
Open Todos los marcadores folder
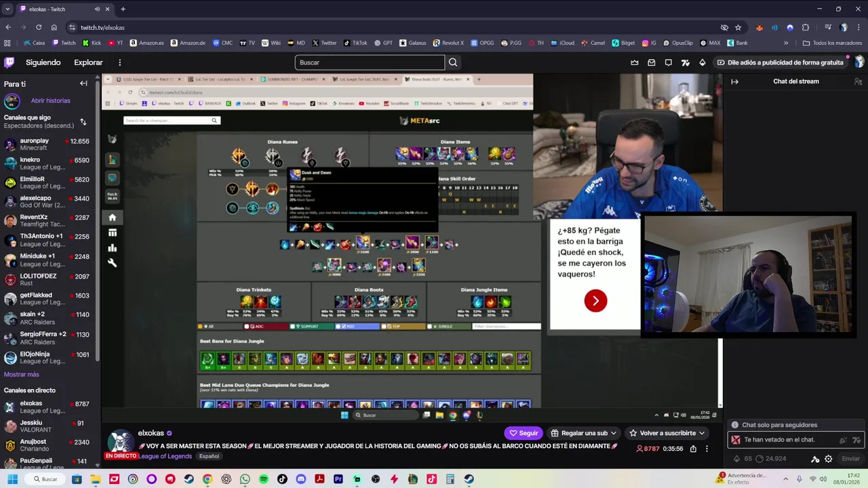pyautogui.click(x=832, y=43)
